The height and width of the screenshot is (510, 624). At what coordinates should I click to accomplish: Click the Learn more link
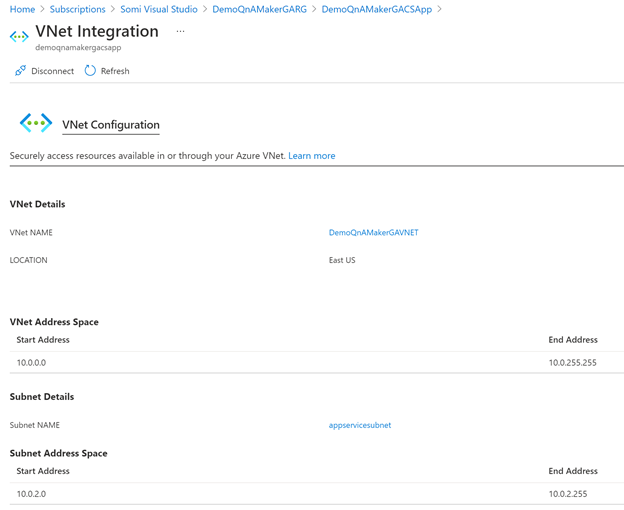[x=312, y=156]
